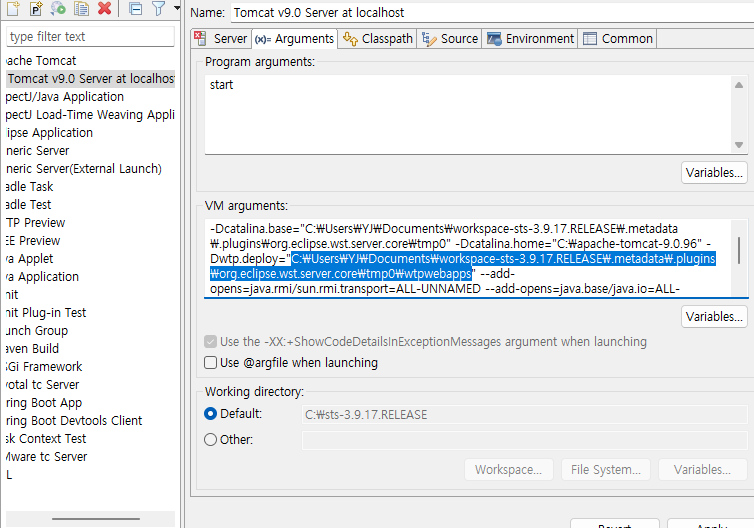Select the Arguments tab

pos(295,38)
